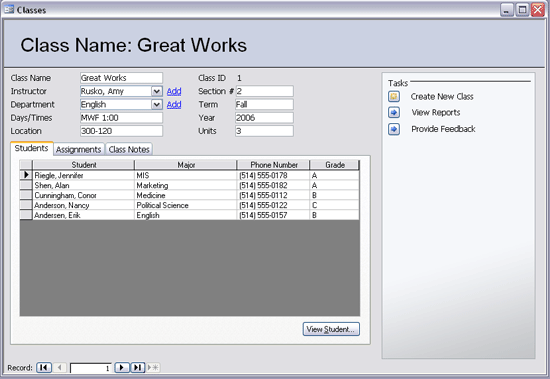Screen dimensions: 550x379
Task: Click the Provide Feedback task
Action: coord(443,129)
